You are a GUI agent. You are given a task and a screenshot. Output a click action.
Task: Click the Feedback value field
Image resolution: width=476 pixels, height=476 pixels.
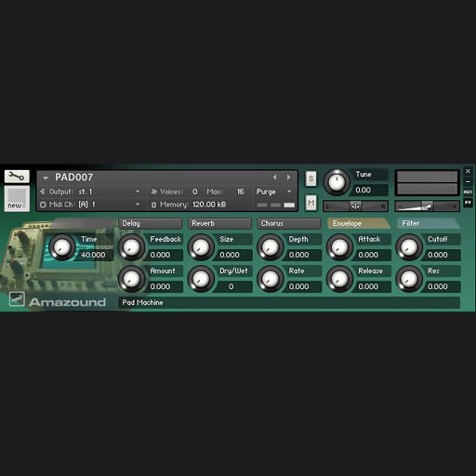click(x=165, y=255)
